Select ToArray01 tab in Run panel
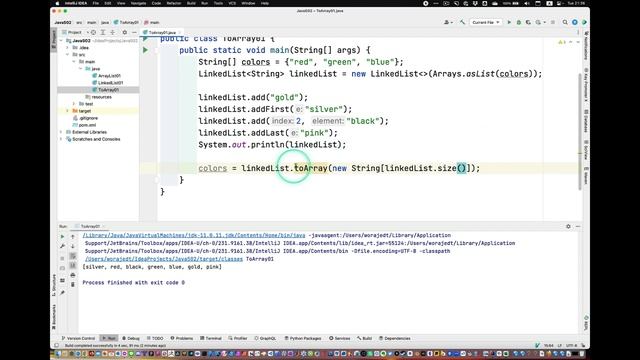This screenshot has width=640, height=360. pos(90,226)
